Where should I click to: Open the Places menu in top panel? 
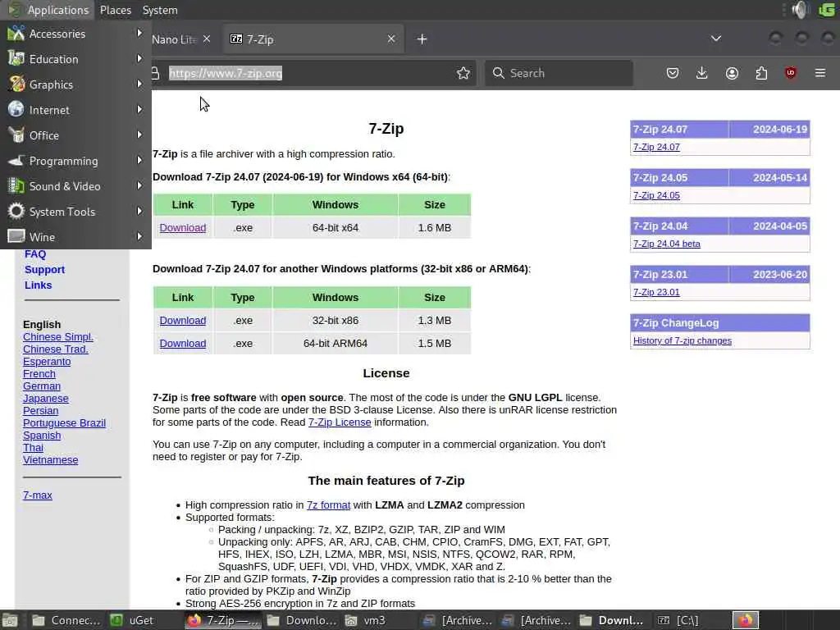(115, 10)
